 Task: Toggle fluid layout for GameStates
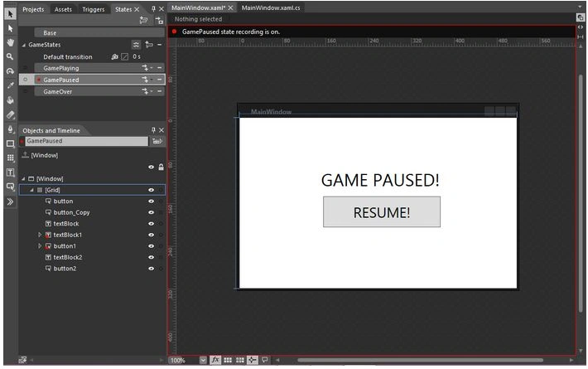136,45
